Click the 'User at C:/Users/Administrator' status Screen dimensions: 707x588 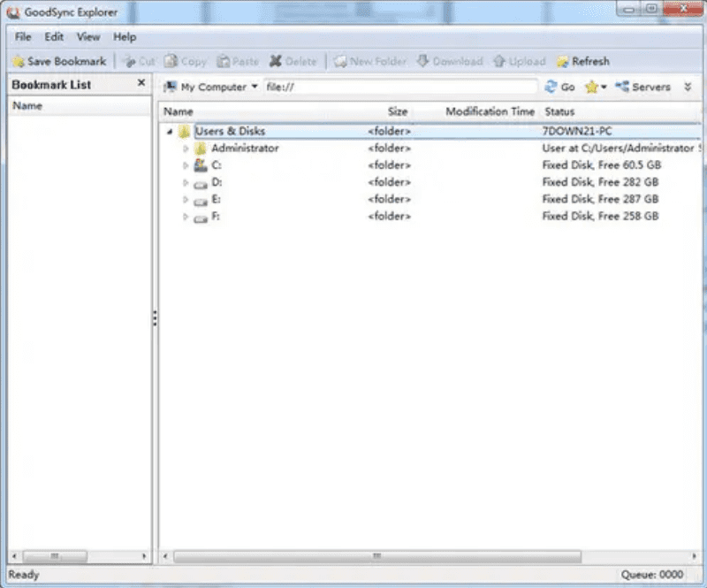click(x=618, y=148)
